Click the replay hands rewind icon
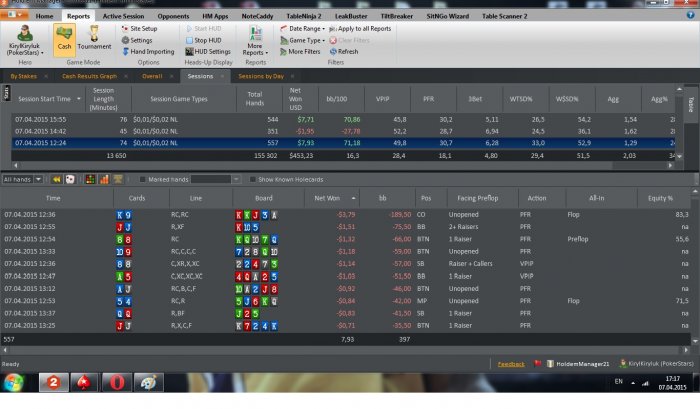This screenshot has width=700, height=409. coord(57,179)
